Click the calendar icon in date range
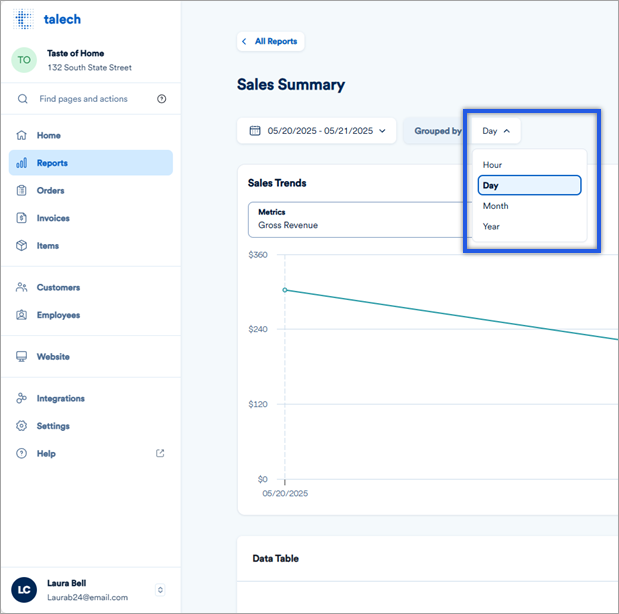This screenshot has height=614, width=619. (255, 131)
